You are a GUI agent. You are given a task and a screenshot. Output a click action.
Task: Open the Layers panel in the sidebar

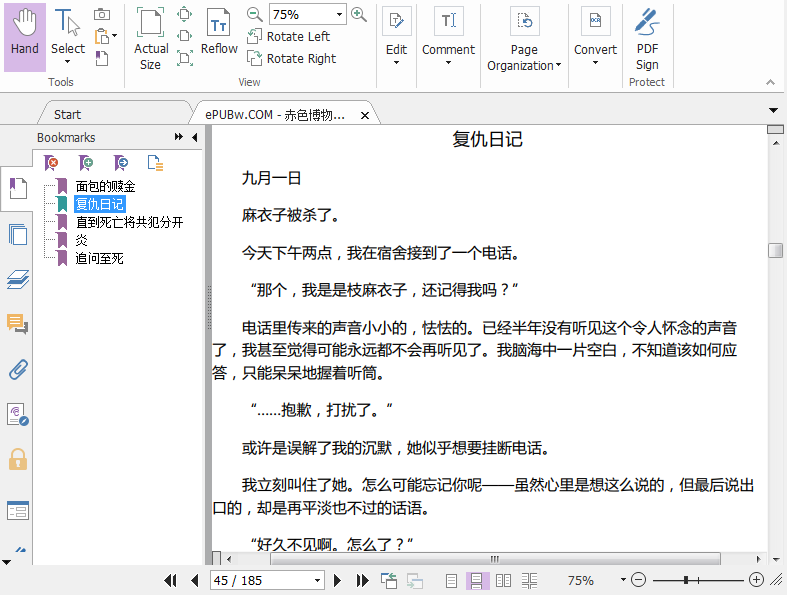pyautogui.click(x=17, y=279)
